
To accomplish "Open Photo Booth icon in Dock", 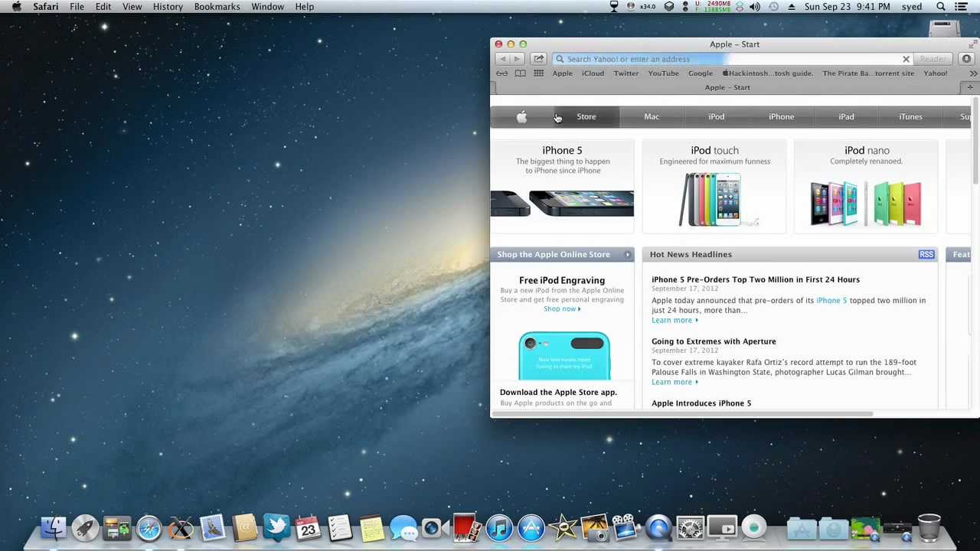I will click(x=466, y=528).
